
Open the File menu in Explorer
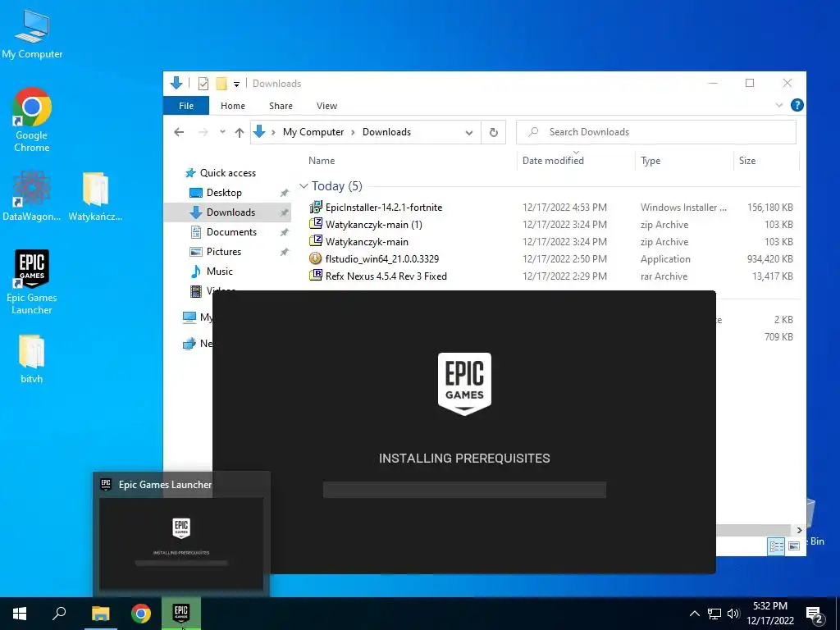click(186, 106)
